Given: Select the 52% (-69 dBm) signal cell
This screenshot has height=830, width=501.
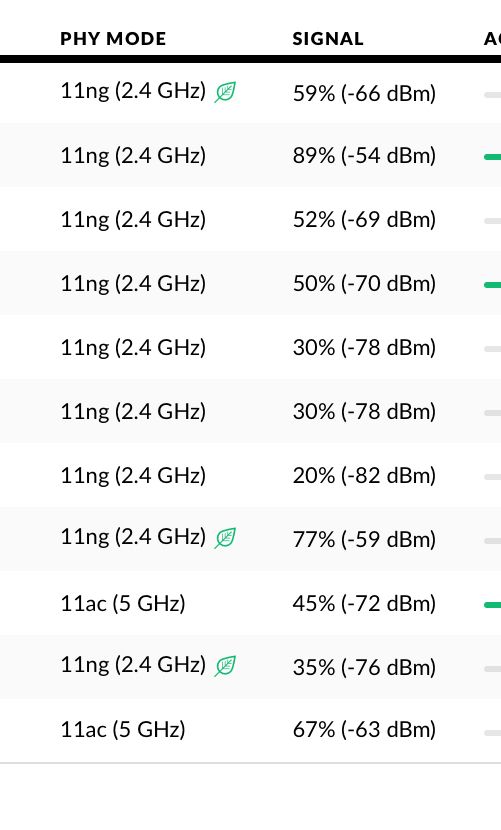Looking at the screenshot, I should point(364,220).
